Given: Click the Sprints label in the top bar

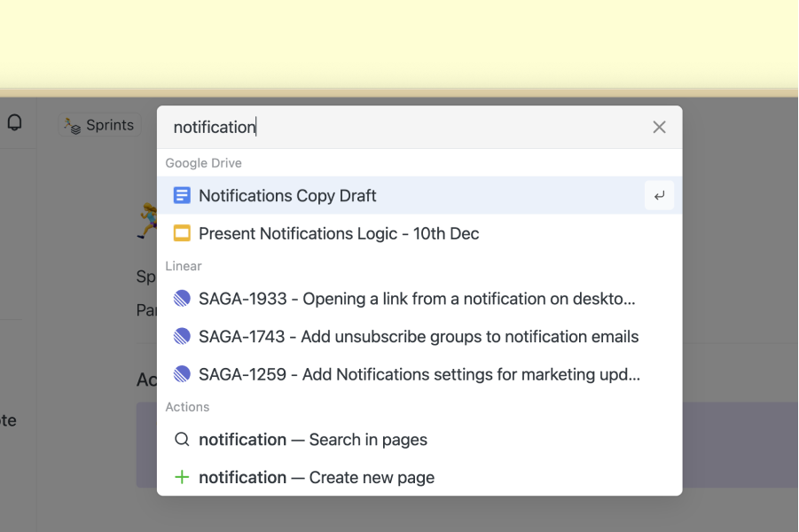Looking at the screenshot, I should point(108,124).
